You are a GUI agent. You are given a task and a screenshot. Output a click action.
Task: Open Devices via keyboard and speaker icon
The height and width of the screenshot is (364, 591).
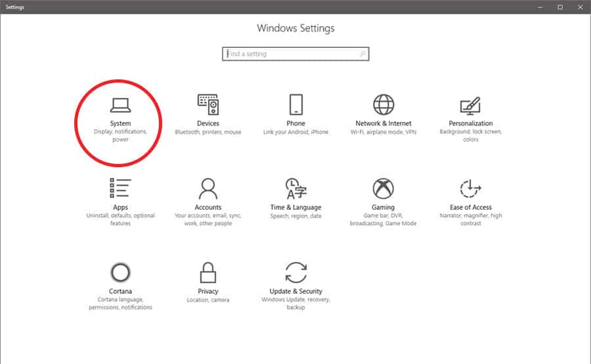pyautogui.click(x=208, y=105)
